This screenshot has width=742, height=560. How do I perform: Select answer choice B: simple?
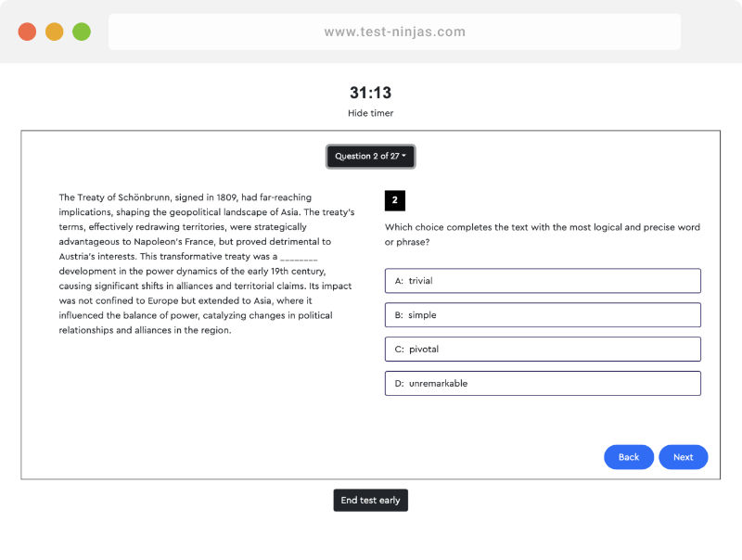click(x=542, y=314)
